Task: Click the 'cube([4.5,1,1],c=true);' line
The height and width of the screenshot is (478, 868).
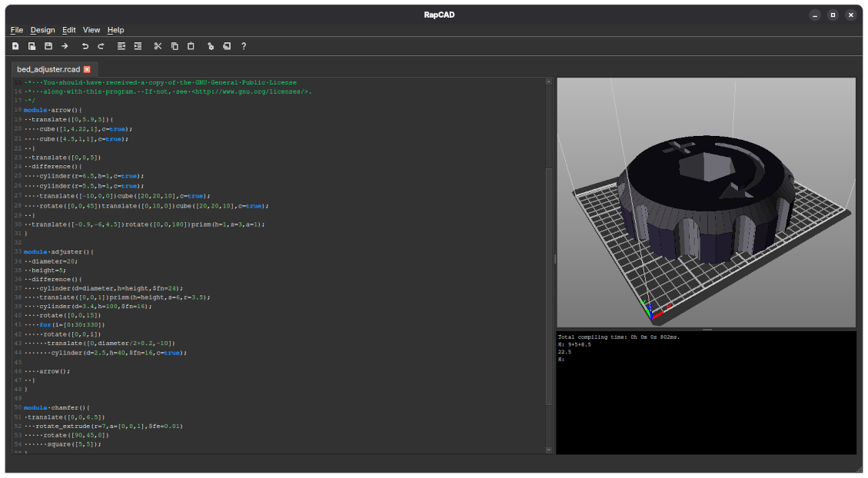Action: coord(84,139)
